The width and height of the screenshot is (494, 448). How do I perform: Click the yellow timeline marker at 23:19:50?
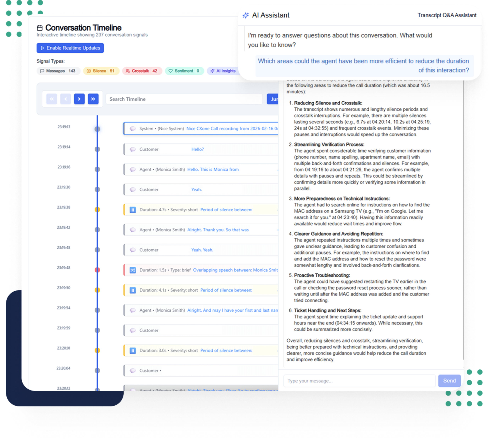tap(97, 290)
